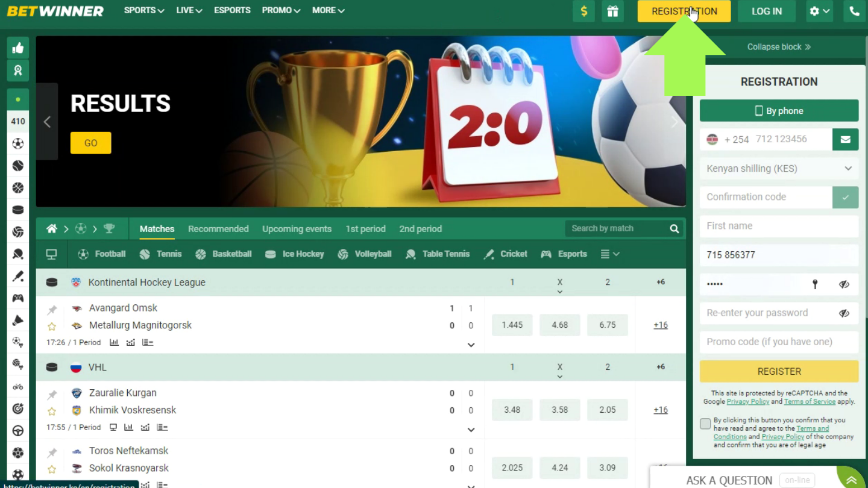Open the gift bonuses icon

pos(612,11)
